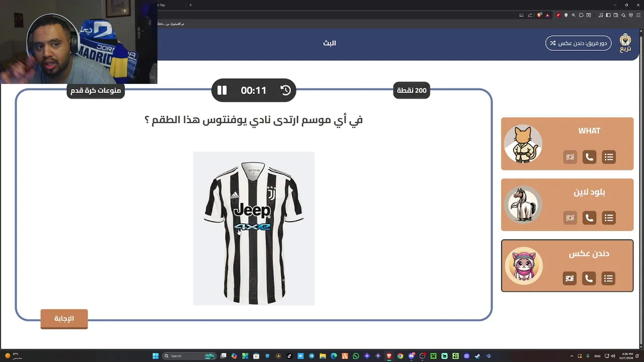Click the Juventus kit season question text
Viewport: 644px width, 362px height.
point(254,120)
